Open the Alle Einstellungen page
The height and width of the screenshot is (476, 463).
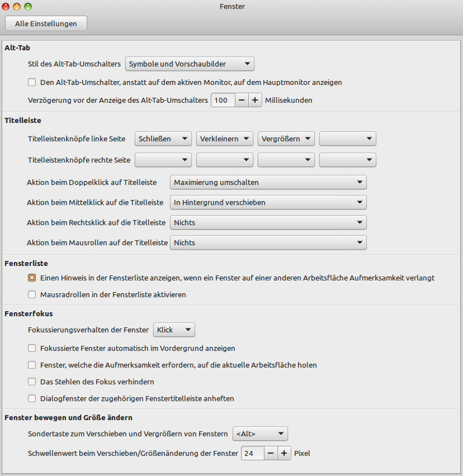[x=46, y=24]
